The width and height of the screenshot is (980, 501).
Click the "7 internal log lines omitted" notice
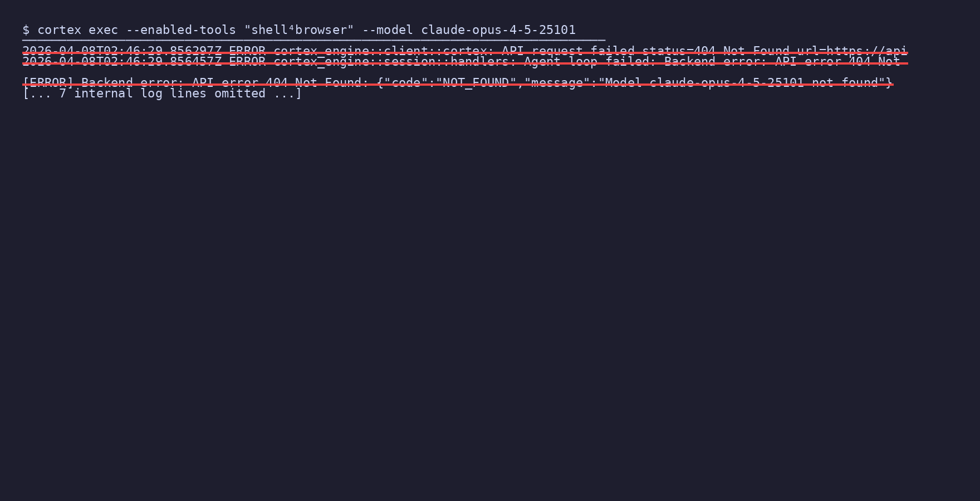point(162,94)
